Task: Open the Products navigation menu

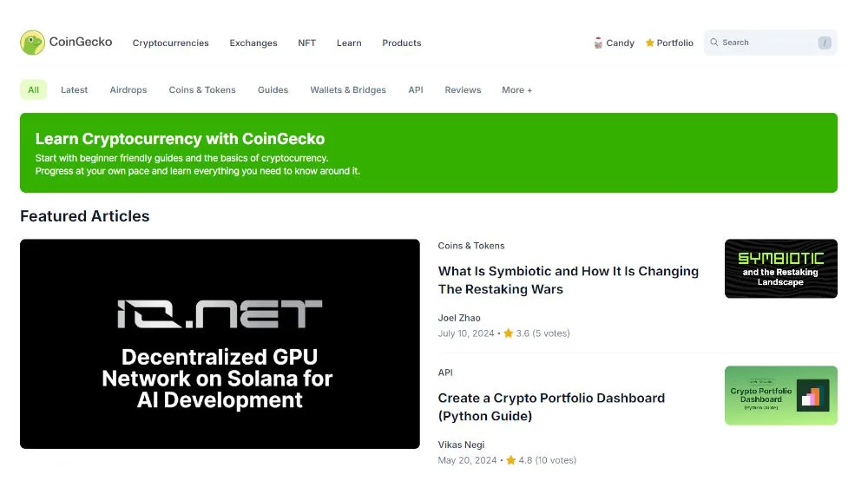Action: (401, 43)
